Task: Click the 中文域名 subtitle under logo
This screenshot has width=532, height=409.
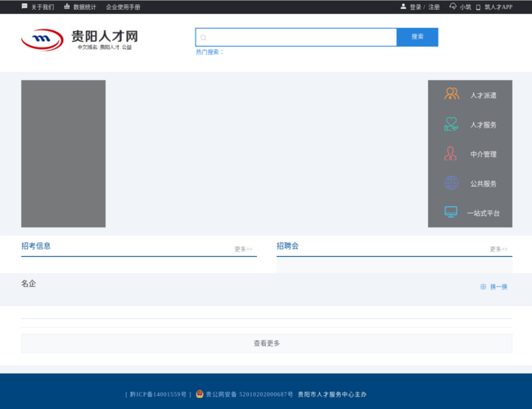Action: (x=105, y=47)
